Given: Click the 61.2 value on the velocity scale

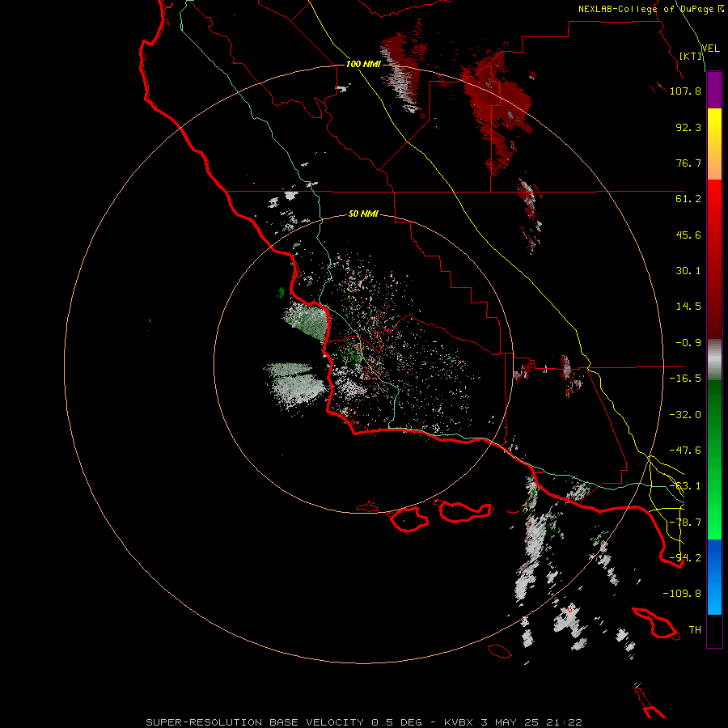Looking at the screenshot, I should coord(688,199).
